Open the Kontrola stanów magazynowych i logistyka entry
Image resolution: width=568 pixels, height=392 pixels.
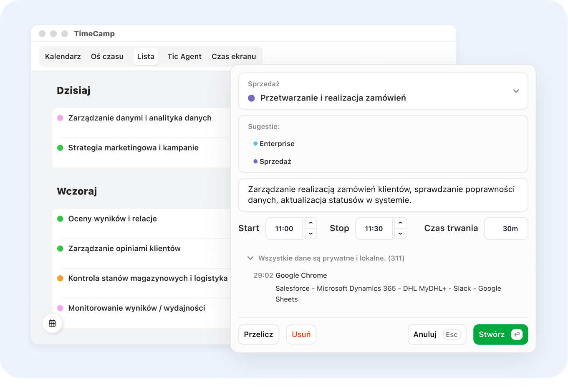pyautogui.click(x=148, y=278)
